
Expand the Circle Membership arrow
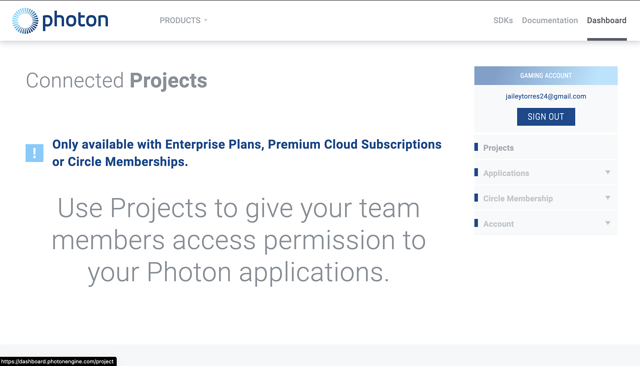coord(608,197)
